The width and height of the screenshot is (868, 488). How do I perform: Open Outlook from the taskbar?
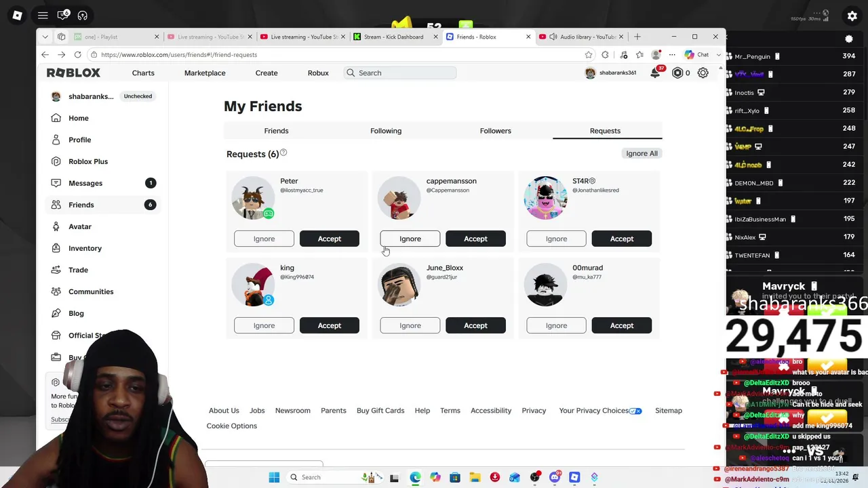(x=515, y=478)
